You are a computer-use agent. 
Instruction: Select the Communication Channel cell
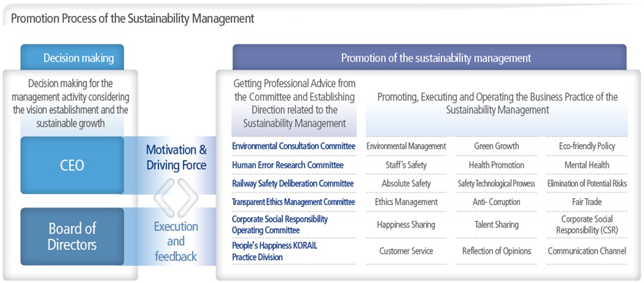point(587,251)
